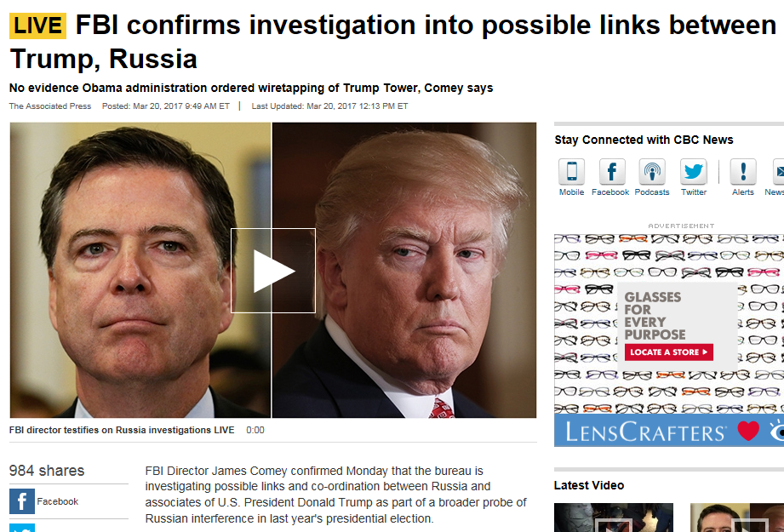Open CBC News Facebook icon in sidebar
The height and width of the screenshot is (532, 784).
click(x=612, y=172)
